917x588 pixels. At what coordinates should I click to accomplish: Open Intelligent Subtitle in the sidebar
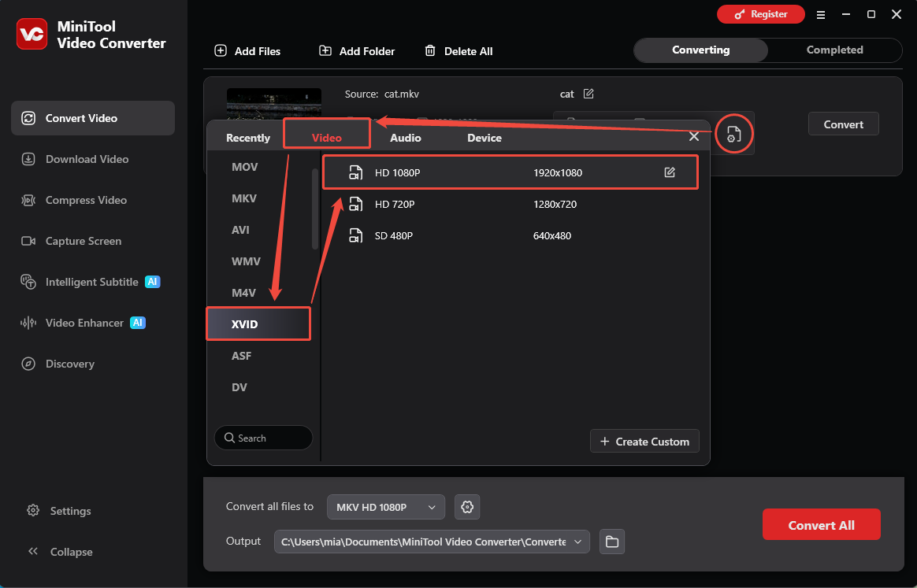pos(90,282)
